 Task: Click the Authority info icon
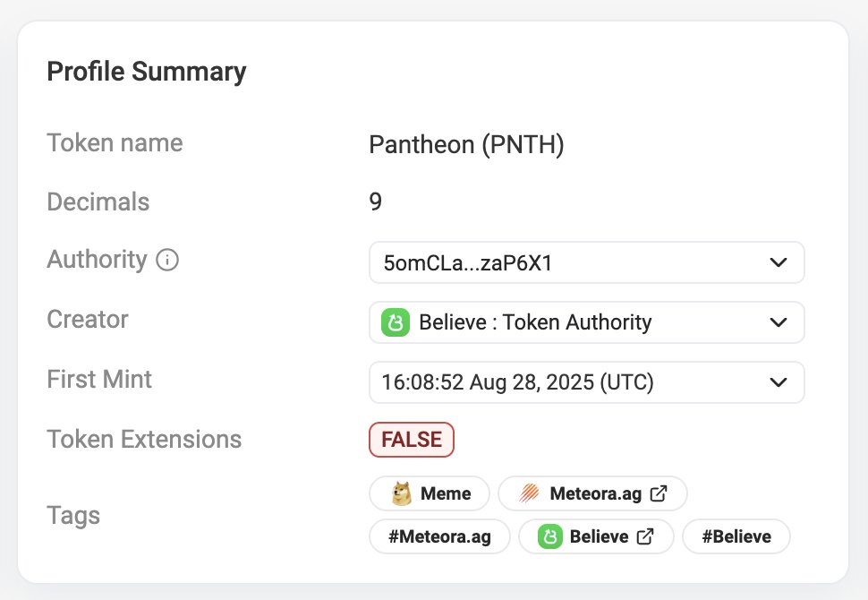[x=167, y=261]
